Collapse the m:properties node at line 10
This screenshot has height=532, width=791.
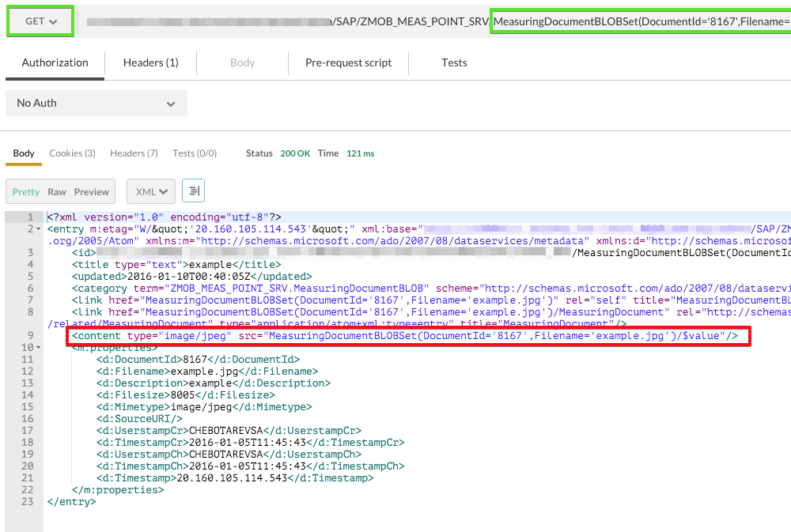coord(39,348)
